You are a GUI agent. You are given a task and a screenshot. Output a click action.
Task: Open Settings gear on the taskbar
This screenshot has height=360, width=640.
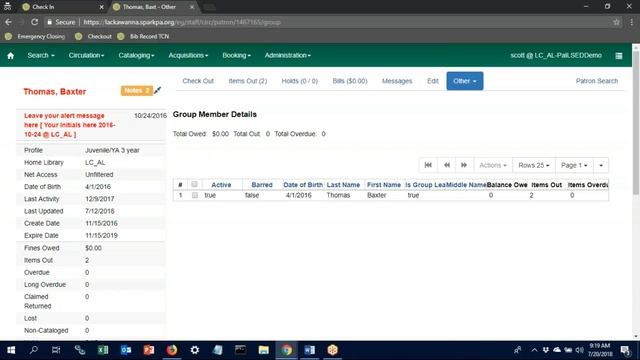coord(195,350)
